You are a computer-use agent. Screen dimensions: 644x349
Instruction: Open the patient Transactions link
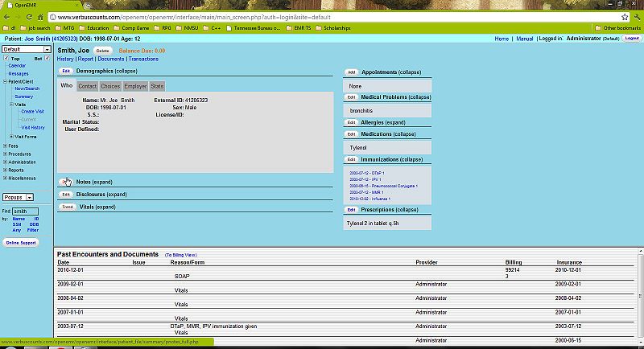(143, 59)
